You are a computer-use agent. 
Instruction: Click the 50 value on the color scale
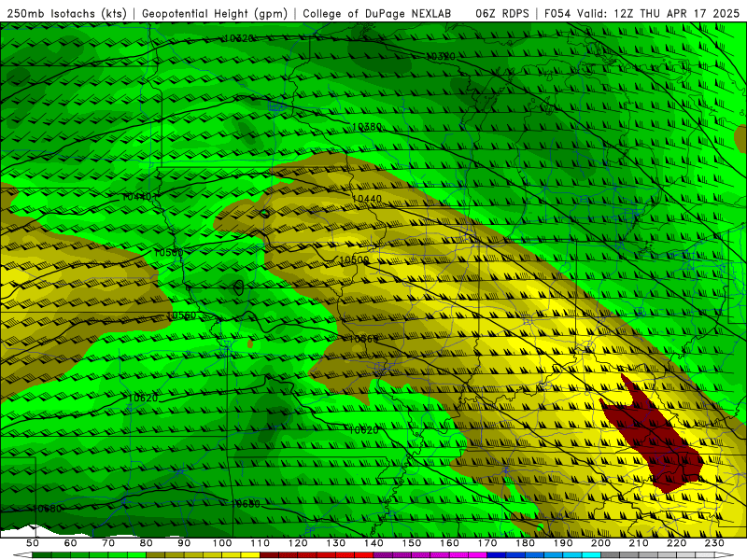[x=32, y=543]
